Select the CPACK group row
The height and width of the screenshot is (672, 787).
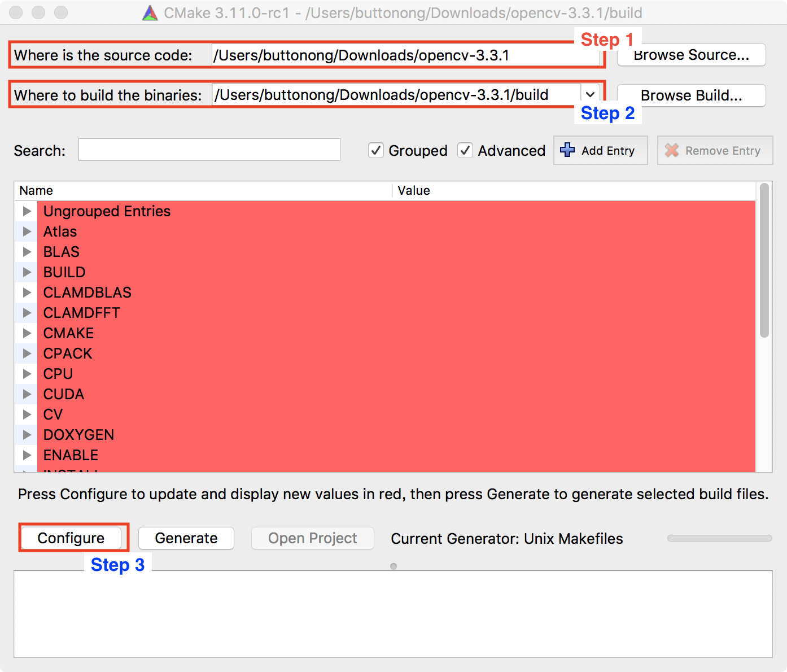pos(68,354)
